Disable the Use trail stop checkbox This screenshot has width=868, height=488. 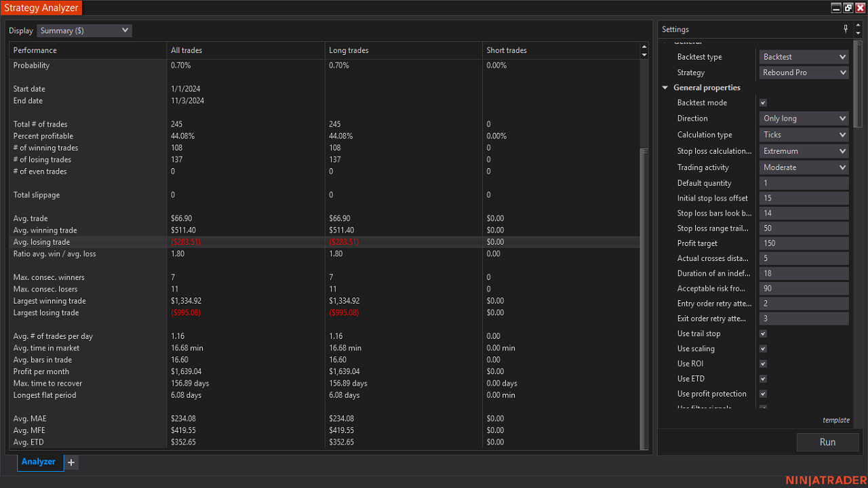pyautogui.click(x=763, y=334)
